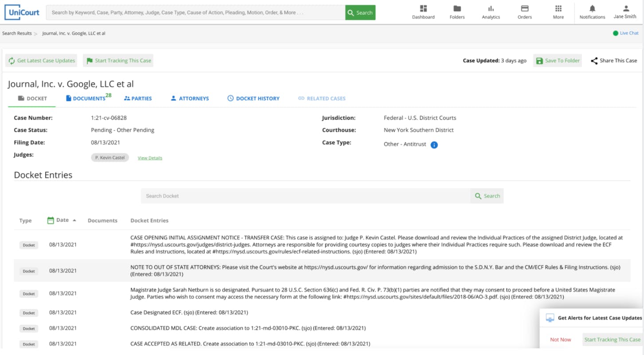
Task: Dismiss alert popup with Not Now
Action: tap(561, 339)
